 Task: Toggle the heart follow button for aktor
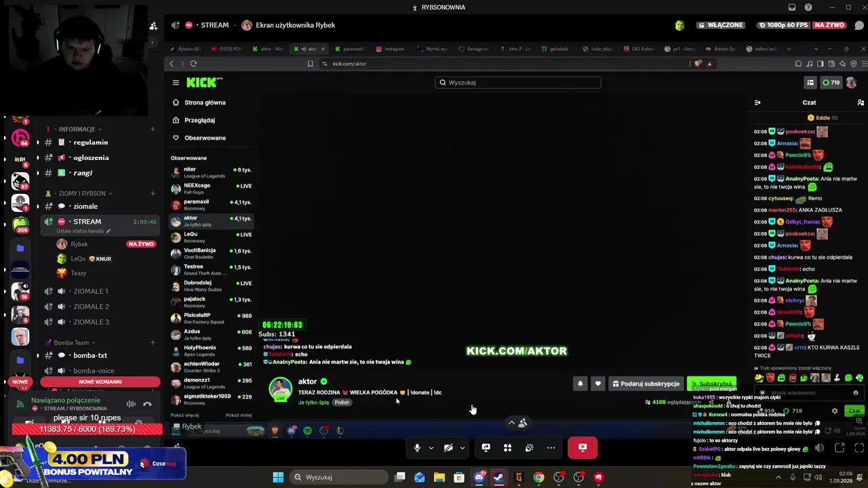point(597,384)
